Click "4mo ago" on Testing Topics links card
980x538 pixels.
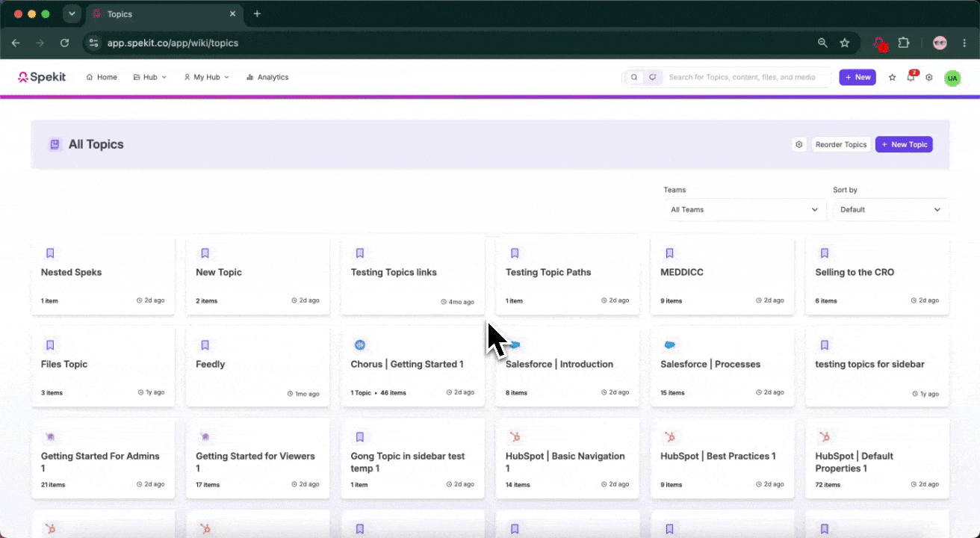click(457, 302)
